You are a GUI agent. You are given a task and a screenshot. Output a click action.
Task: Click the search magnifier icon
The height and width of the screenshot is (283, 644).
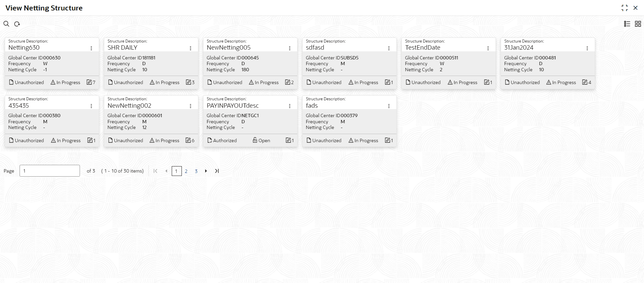pos(6,24)
